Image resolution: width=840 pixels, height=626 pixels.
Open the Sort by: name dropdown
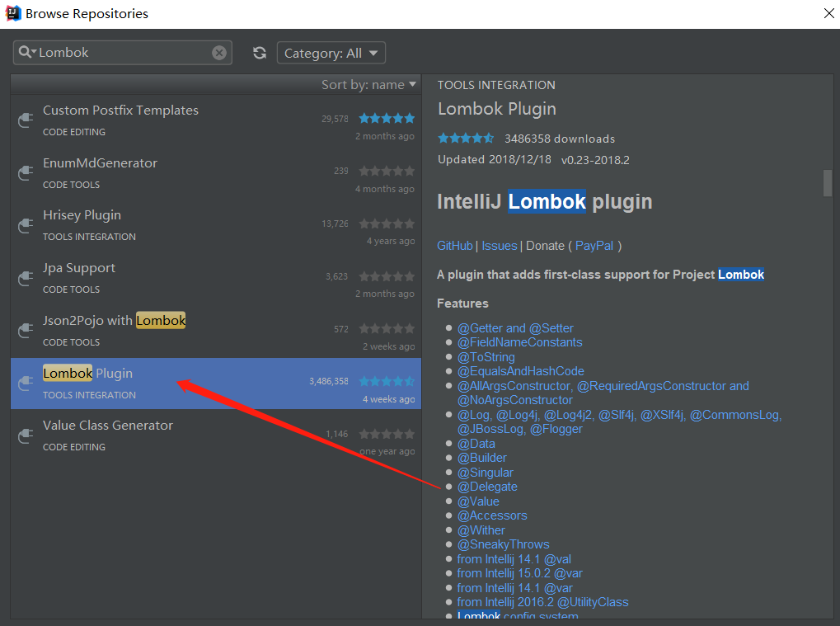pos(368,85)
